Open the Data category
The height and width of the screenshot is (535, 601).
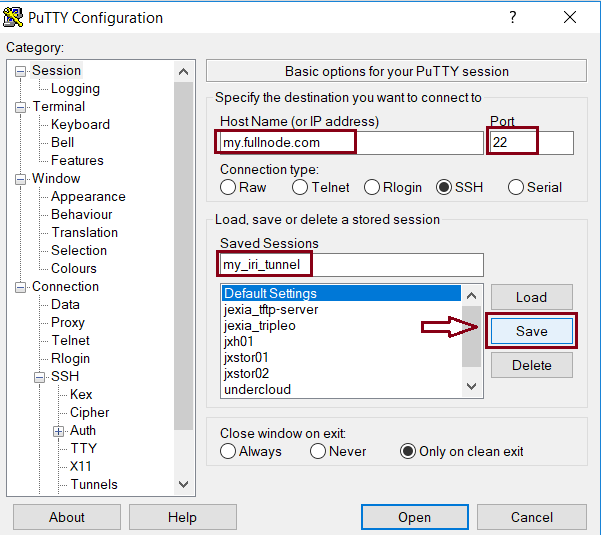pos(65,305)
